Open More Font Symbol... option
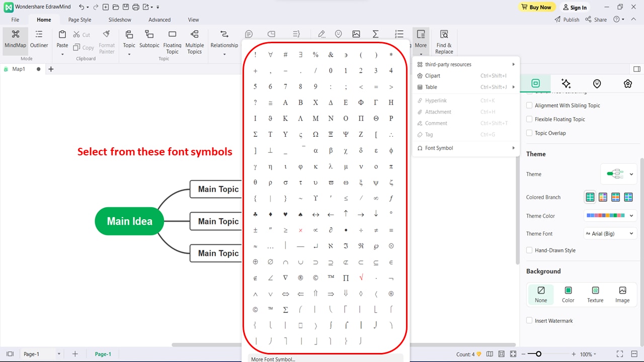 [x=326, y=359]
